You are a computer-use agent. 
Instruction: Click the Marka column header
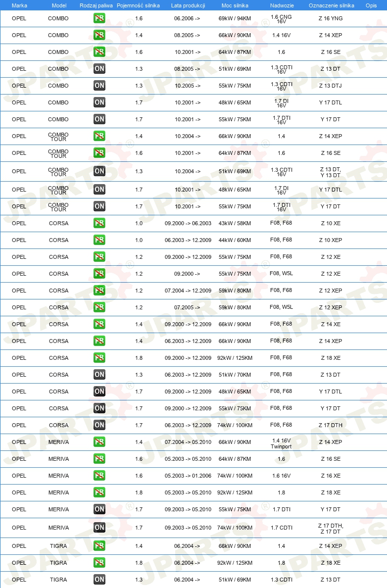[x=19, y=5]
